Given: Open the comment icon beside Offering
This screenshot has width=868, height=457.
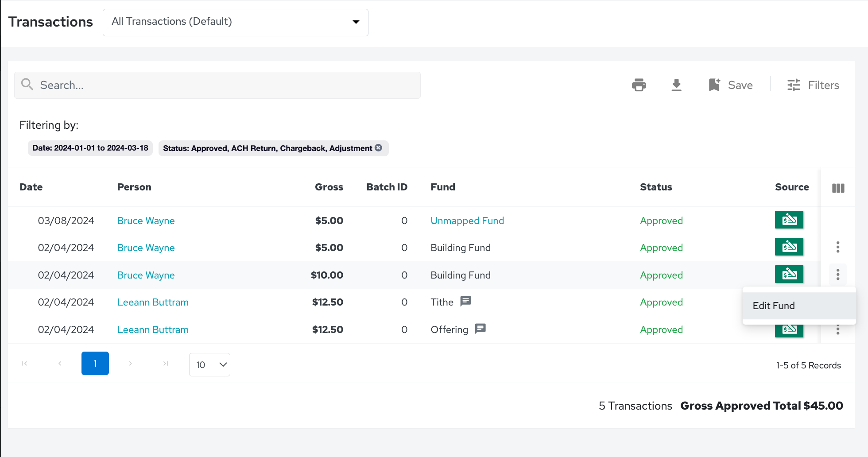Looking at the screenshot, I should tap(480, 329).
